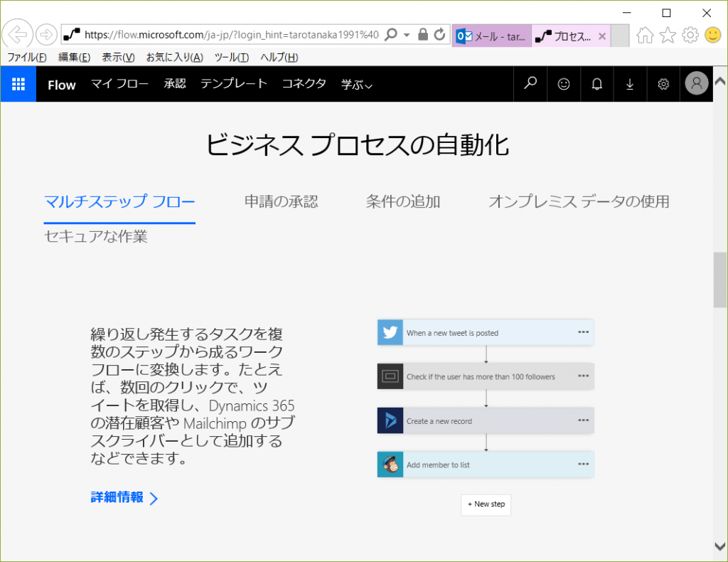Open the user account avatar

697,84
